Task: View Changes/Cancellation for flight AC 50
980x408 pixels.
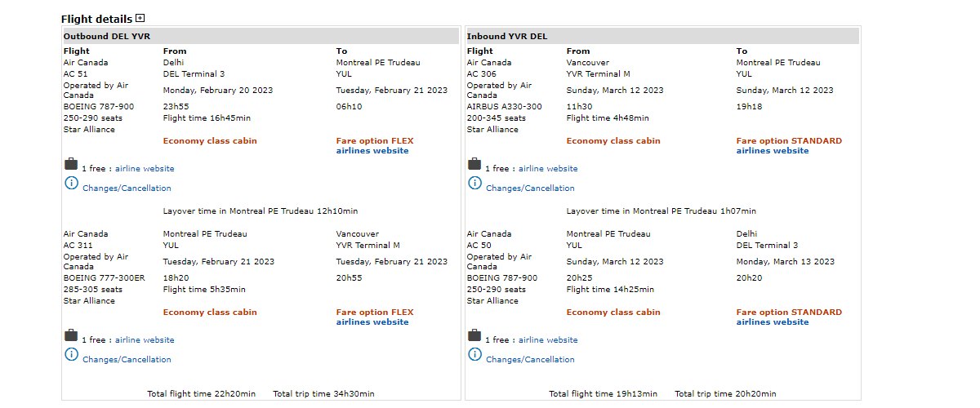Action: click(530, 360)
